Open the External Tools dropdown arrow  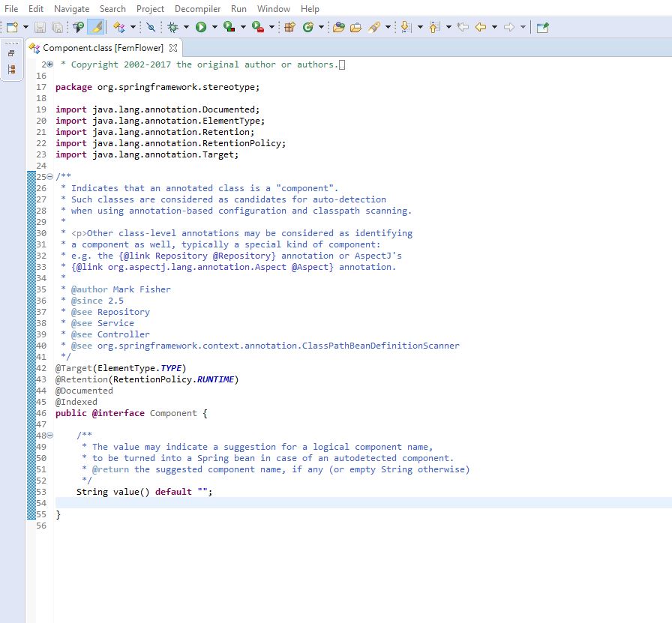point(271,28)
